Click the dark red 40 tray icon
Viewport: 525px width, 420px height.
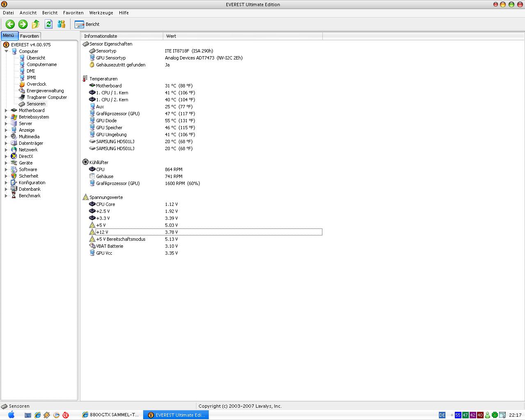(x=480, y=415)
